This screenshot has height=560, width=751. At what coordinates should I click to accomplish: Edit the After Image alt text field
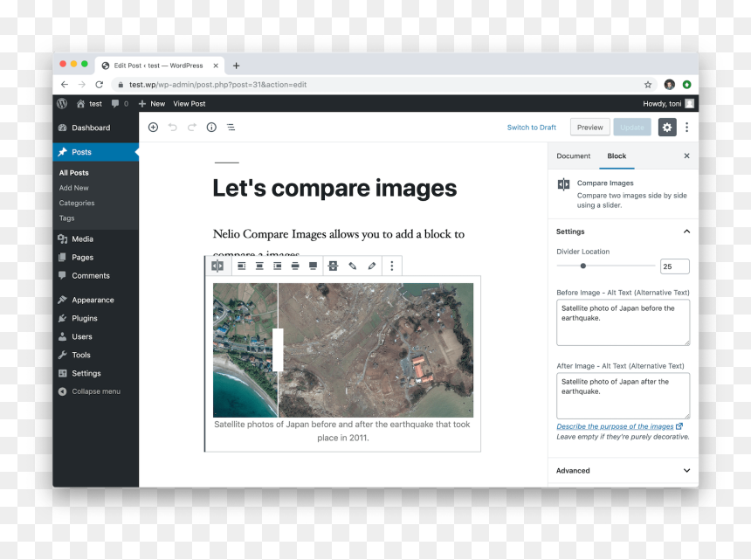[x=624, y=396]
